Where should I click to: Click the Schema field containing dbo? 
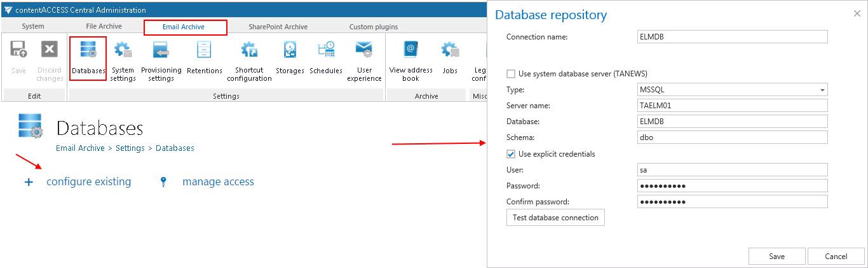732,138
